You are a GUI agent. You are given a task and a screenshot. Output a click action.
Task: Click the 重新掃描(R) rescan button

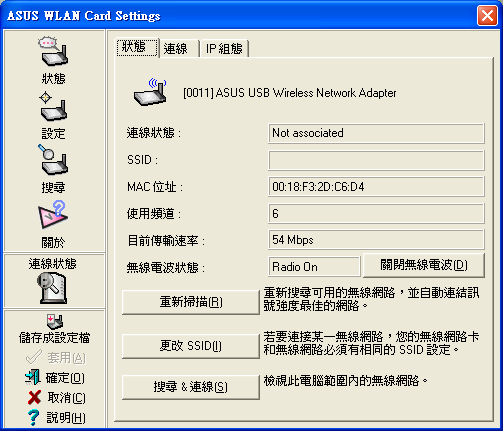[191, 302]
